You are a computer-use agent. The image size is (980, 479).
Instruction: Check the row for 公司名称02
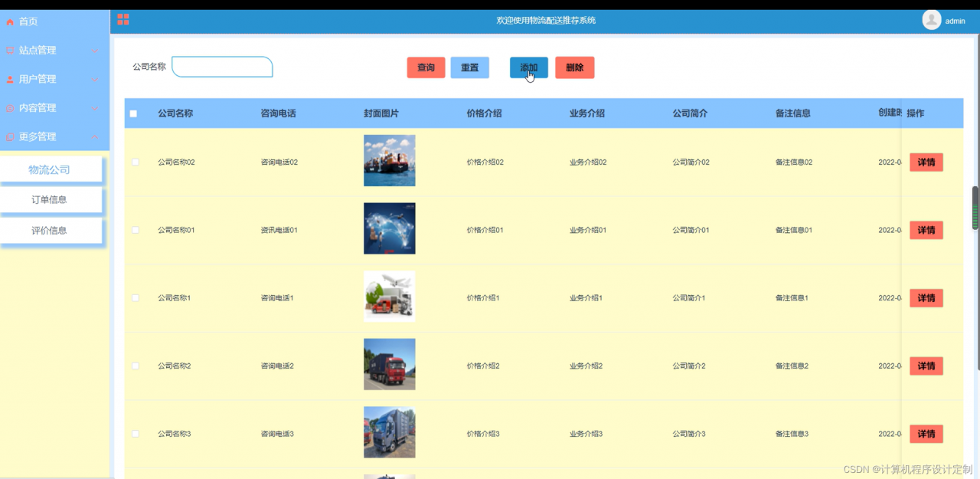click(136, 162)
